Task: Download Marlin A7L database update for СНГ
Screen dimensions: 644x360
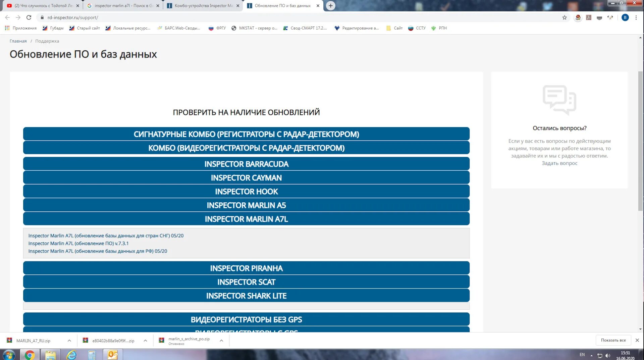Action: 106,236
